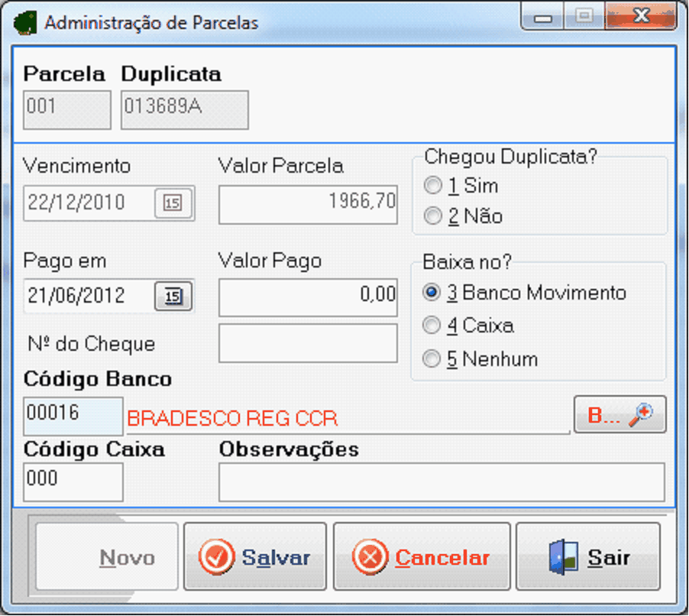Click the Sair door icon
This screenshot has width=689, height=616.
(561, 558)
